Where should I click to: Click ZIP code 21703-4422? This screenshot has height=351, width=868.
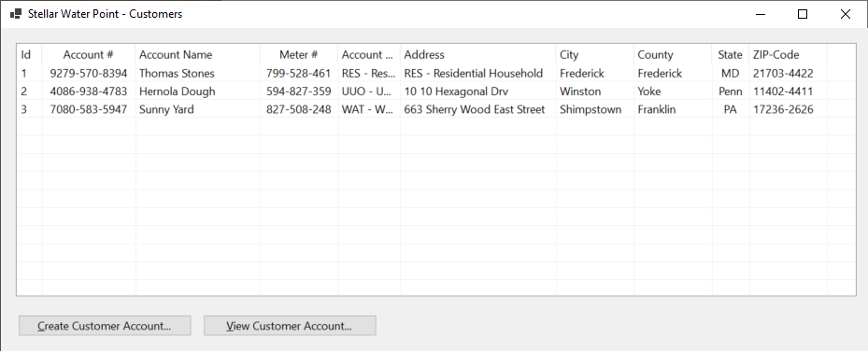(783, 73)
